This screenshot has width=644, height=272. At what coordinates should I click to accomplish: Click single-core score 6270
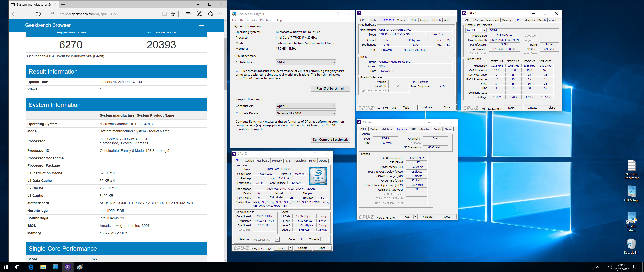coord(71,45)
